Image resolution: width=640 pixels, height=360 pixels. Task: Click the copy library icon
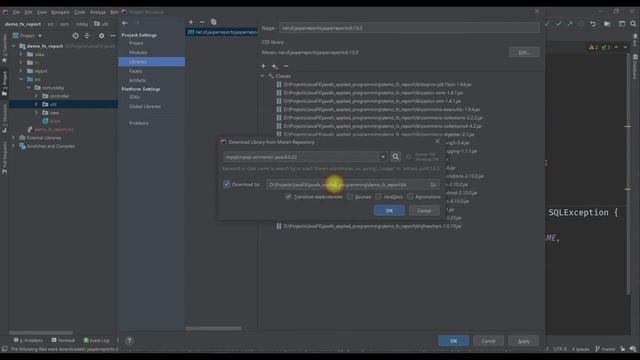[213, 22]
